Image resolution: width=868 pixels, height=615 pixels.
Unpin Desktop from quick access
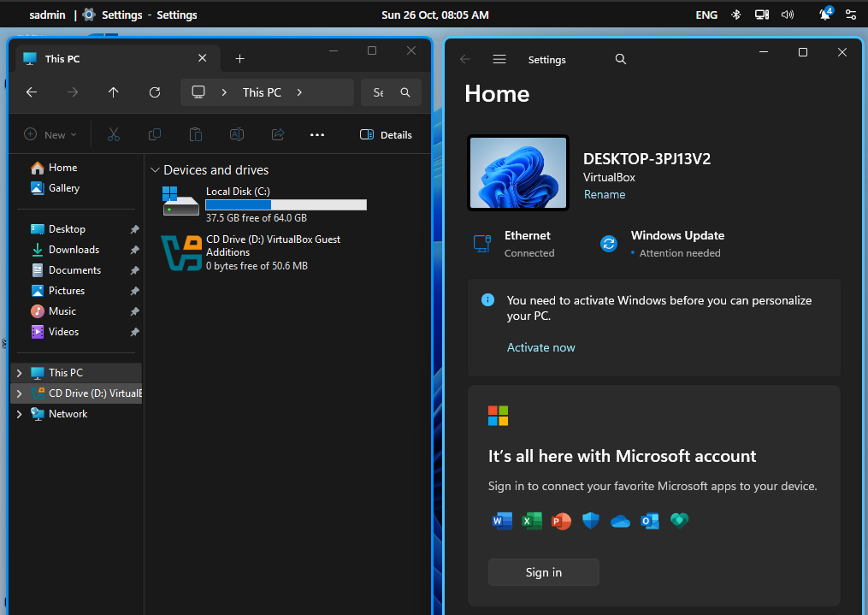134,229
